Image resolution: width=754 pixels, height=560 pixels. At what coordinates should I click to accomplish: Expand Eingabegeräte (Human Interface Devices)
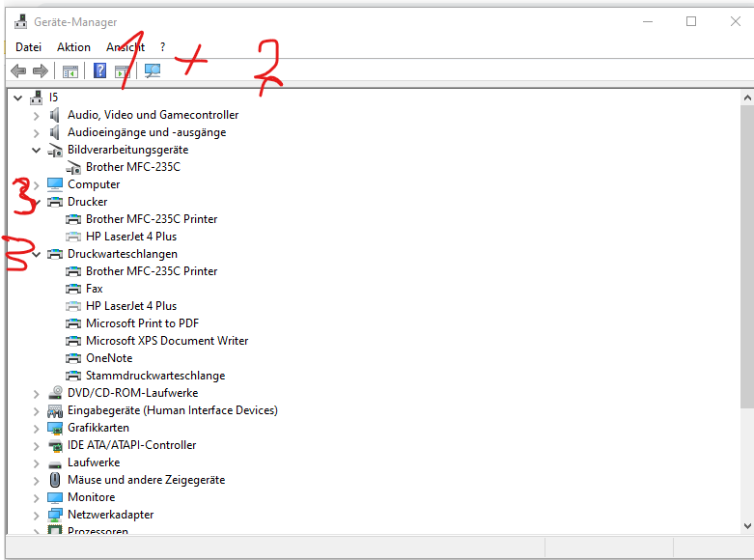coord(36,411)
